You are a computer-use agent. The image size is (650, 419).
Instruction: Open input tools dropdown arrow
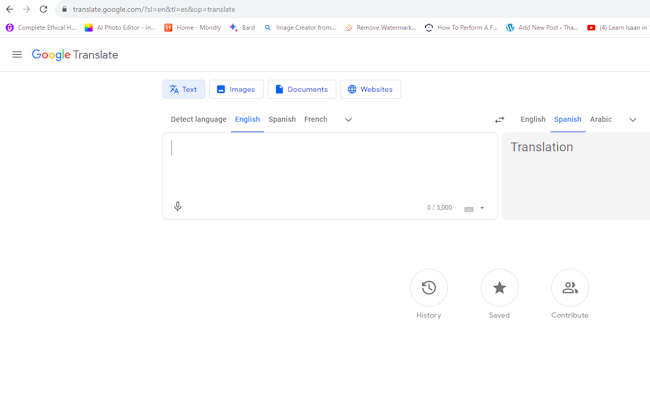point(482,208)
